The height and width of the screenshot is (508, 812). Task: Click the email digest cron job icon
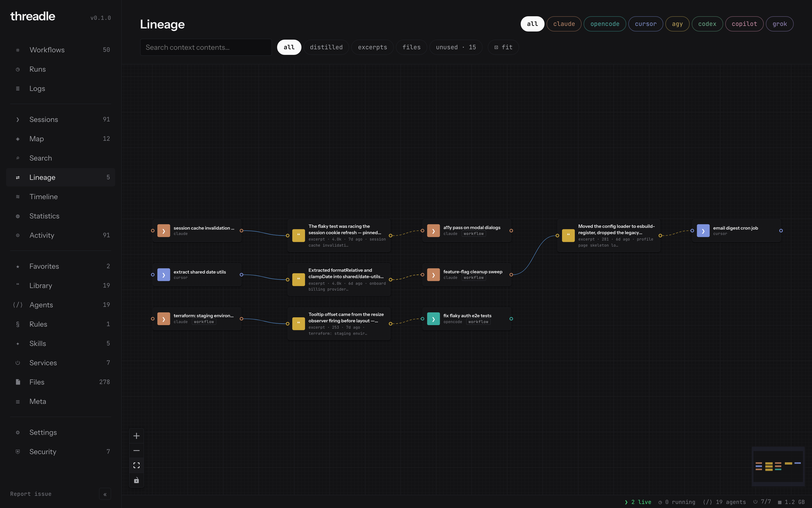pyautogui.click(x=703, y=231)
